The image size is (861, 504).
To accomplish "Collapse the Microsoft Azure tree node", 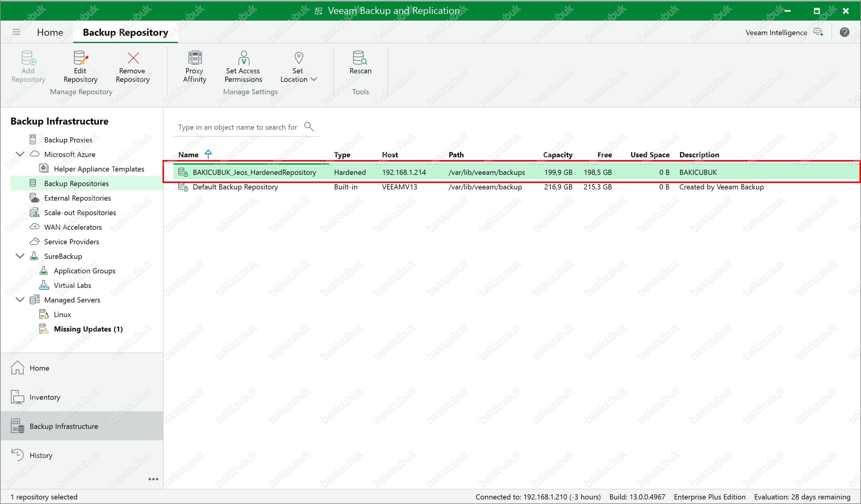I will (20, 154).
